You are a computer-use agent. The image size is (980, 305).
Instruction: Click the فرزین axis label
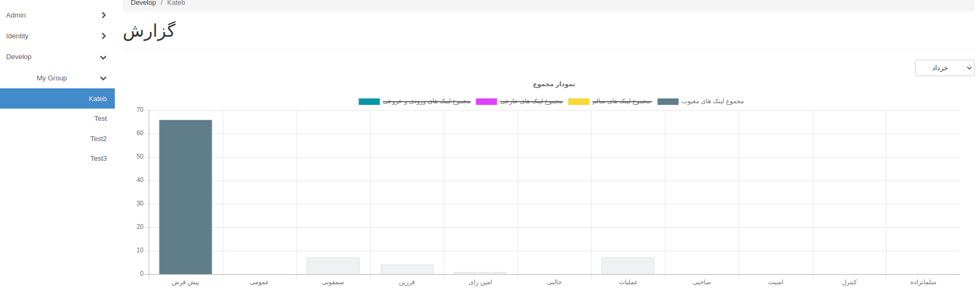coord(407,283)
